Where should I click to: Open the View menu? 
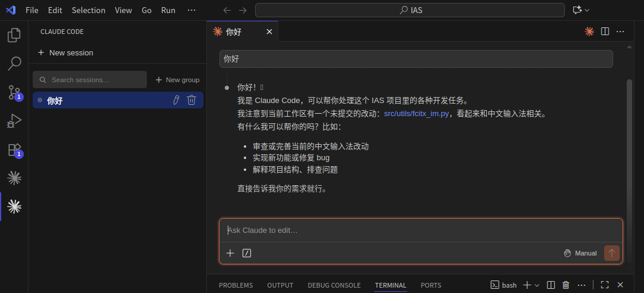tap(123, 10)
